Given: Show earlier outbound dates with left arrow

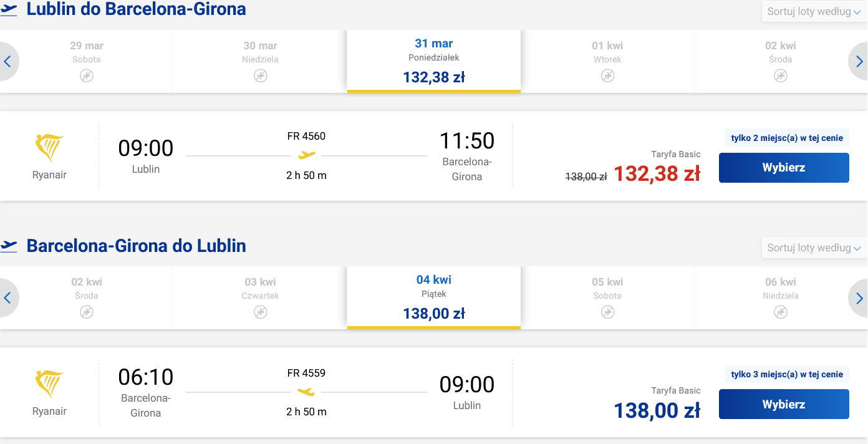Looking at the screenshot, I should click(8, 61).
